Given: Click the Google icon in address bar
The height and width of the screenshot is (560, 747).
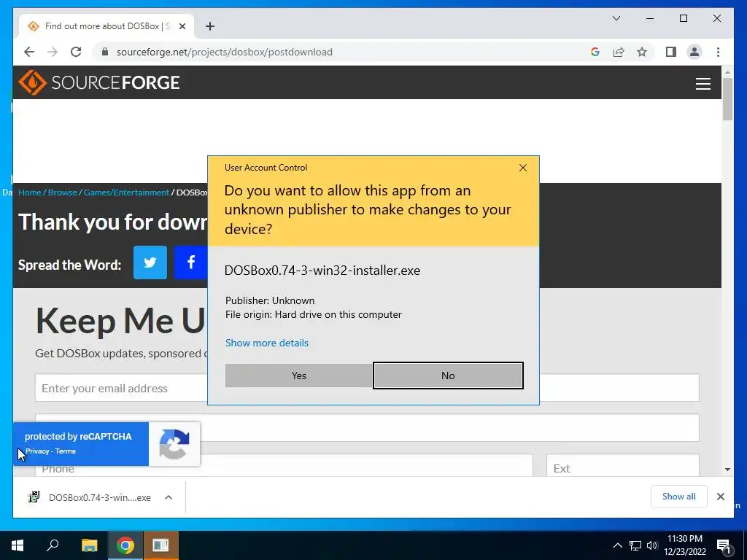Looking at the screenshot, I should tap(595, 52).
